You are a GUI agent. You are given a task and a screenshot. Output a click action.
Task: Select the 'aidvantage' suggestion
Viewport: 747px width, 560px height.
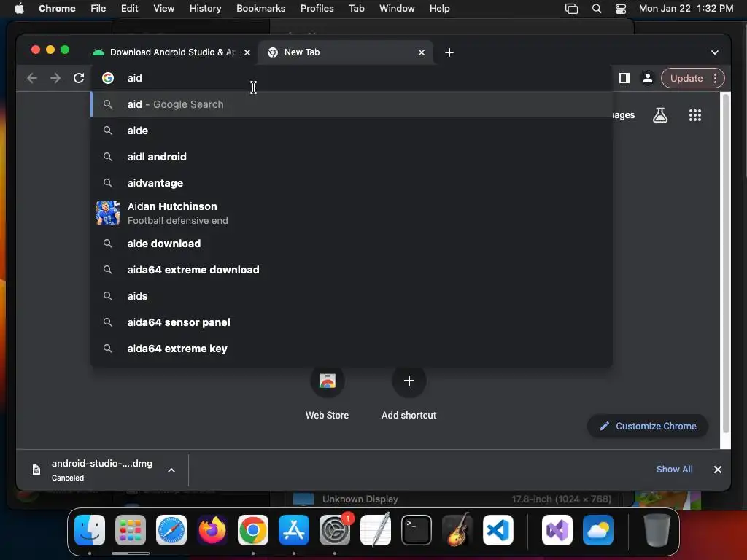tap(352, 183)
